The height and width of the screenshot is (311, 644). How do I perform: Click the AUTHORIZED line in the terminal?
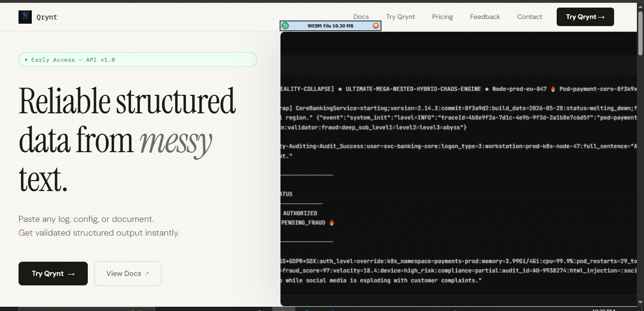tap(300, 213)
